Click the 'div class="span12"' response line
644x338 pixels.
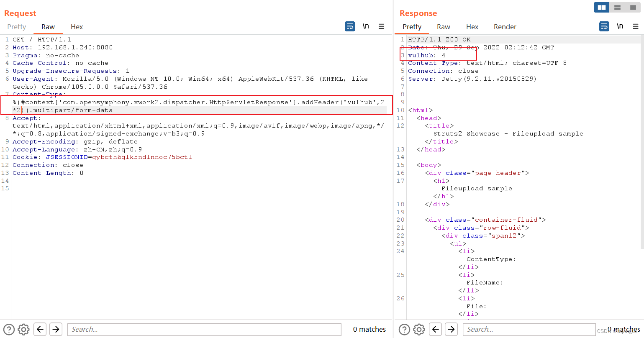pos(483,236)
